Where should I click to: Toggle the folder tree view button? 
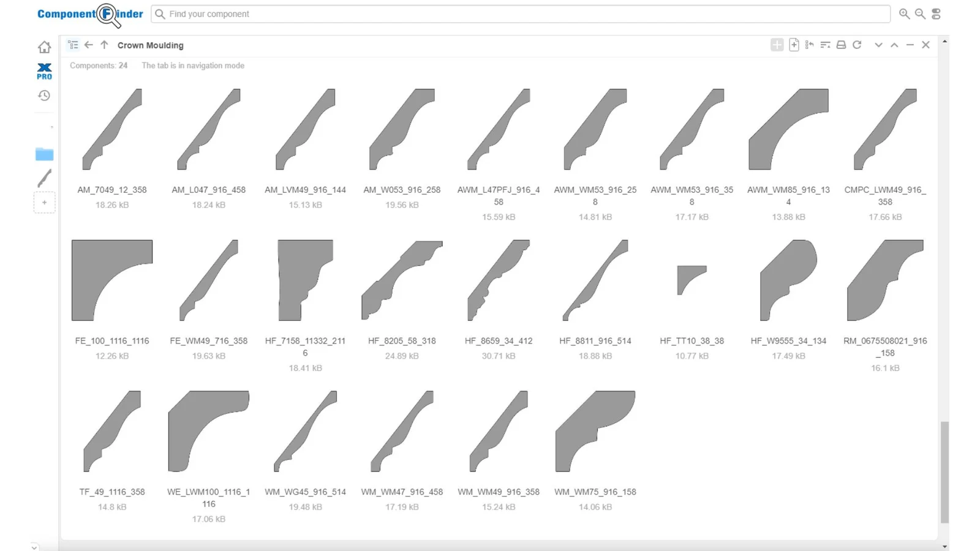pos(73,45)
